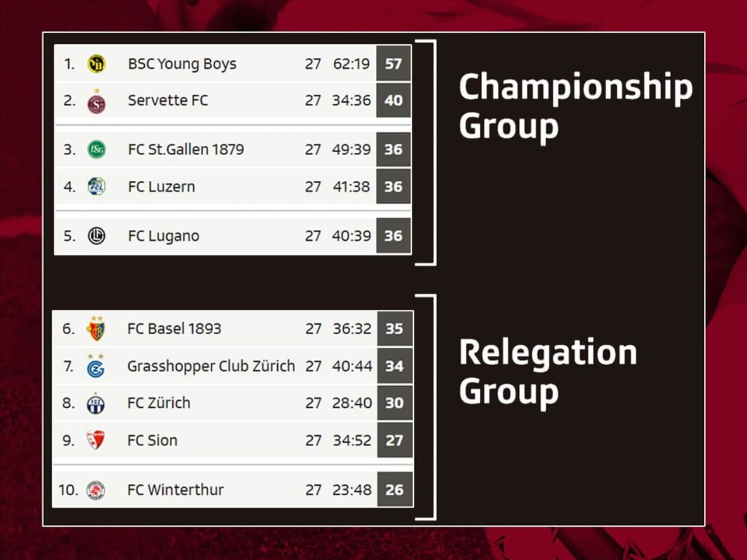The image size is (747, 560).
Task: Select the Championship Group heading
Action: 575,106
